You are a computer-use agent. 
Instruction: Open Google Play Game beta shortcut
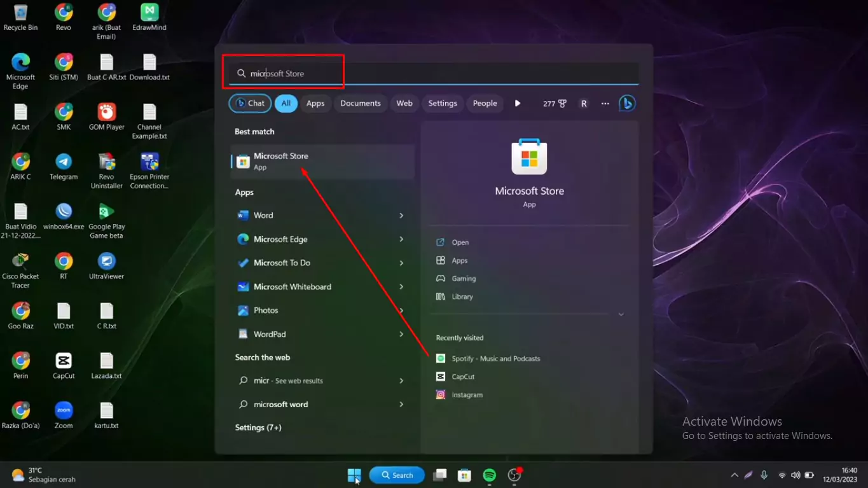pyautogui.click(x=106, y=221)
